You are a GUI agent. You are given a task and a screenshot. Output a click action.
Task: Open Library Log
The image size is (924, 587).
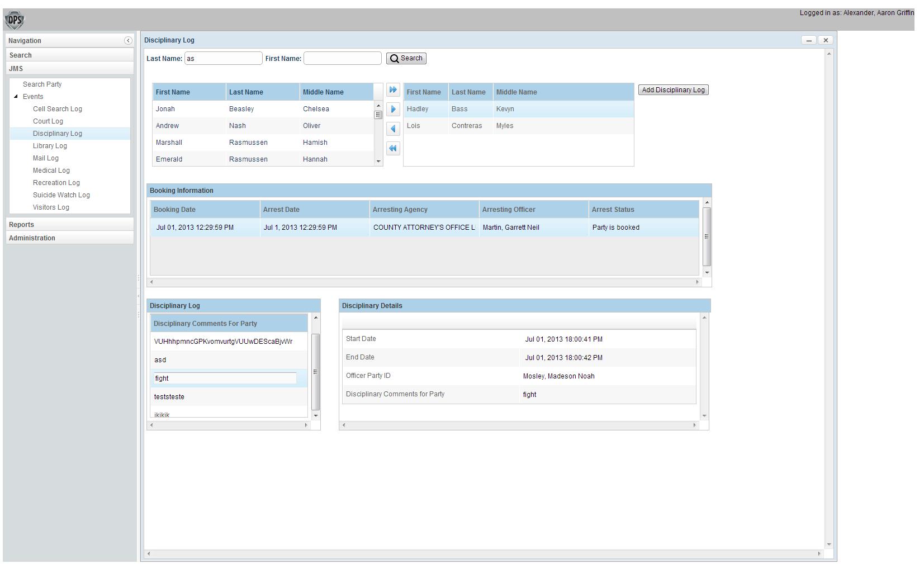(x=50, y=145)
